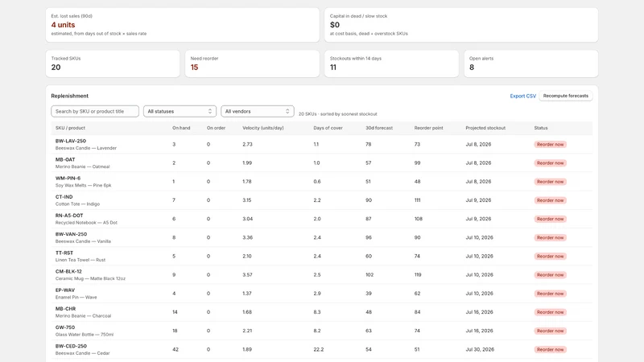The width and height of the screenshot is (644, 362).
Task: Click the Replenishment section heading
Action: tap(70, 96)
